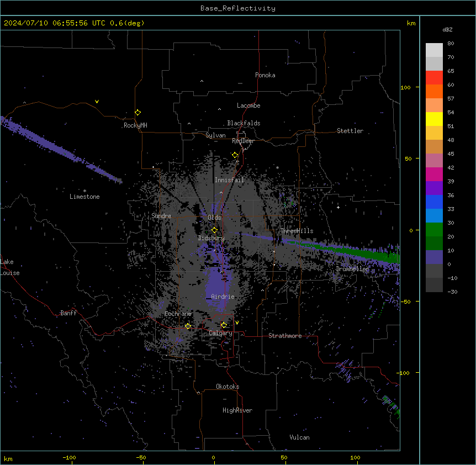Click the Sundre town label
Image resolution: width=476 pixels, height=465 pixels.
161,216
